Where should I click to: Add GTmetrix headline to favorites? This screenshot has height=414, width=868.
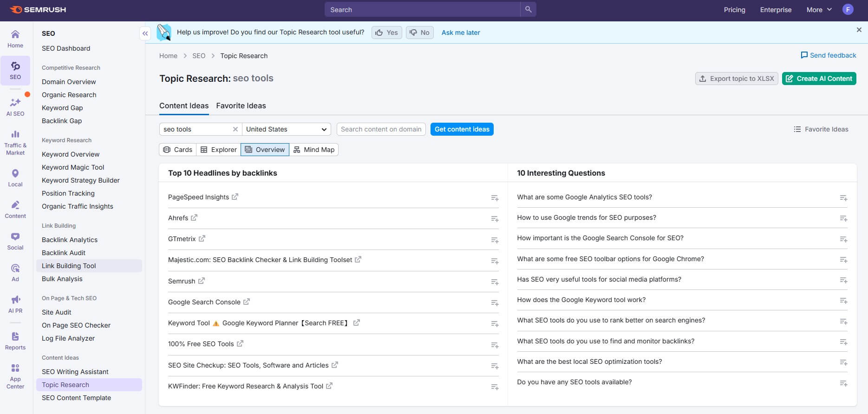[x=495, y=240]
